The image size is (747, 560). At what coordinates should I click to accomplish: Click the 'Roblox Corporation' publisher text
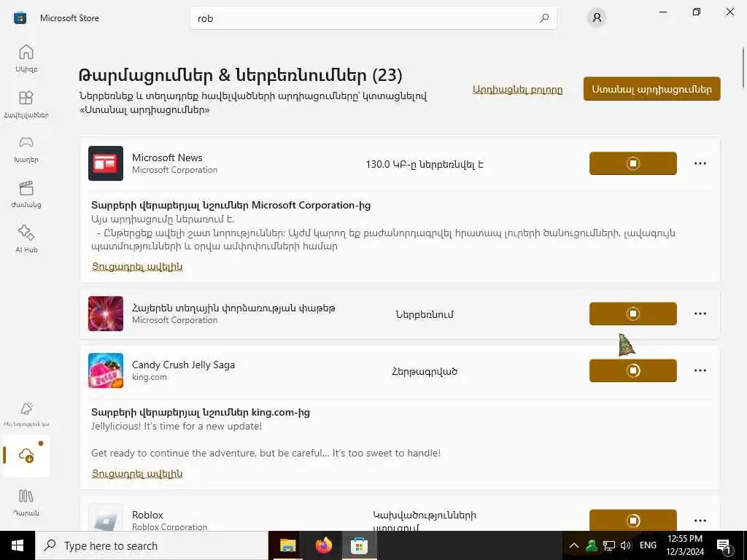[x=169, y=526]
